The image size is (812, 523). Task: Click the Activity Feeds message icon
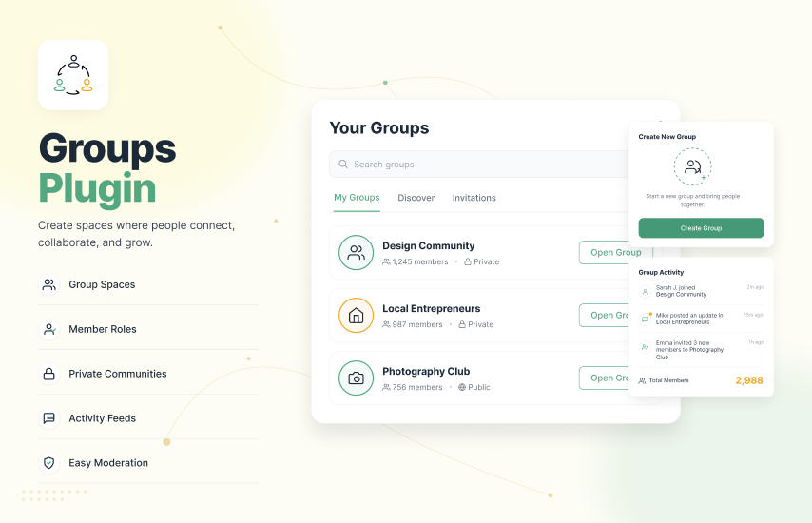49,417
